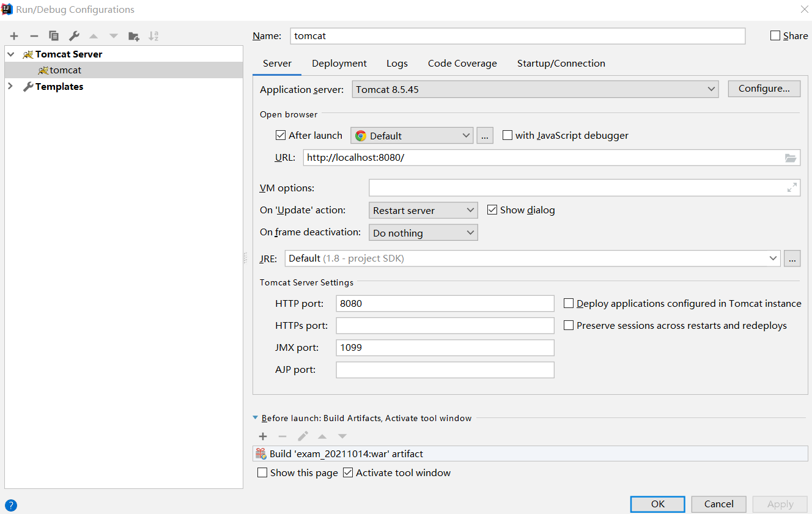Apply the configuration changes
812x514 pixels.
point(780,504)
